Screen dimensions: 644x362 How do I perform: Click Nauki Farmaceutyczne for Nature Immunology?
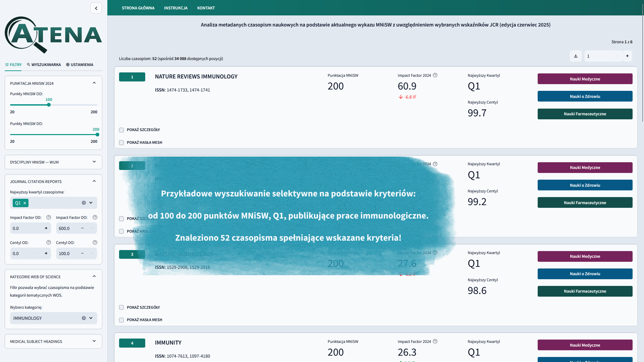[x=585, y=291]
